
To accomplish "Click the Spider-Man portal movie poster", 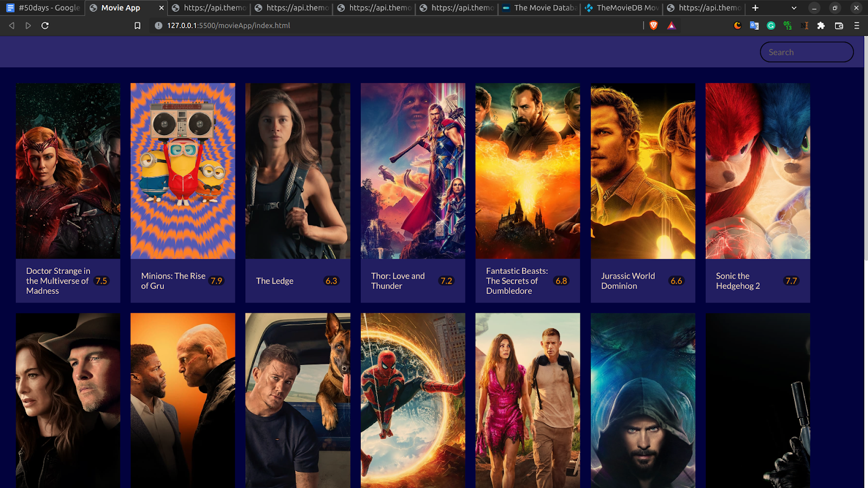I will (413, 400).
